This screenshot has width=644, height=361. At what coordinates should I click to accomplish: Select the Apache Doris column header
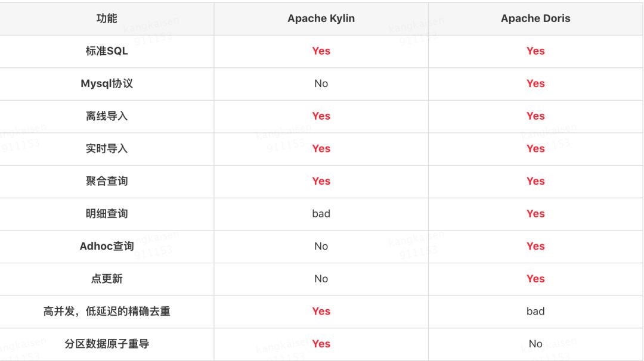point(535,18)
